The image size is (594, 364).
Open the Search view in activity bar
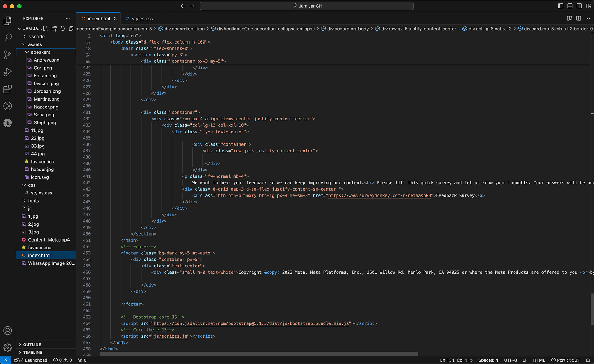pyautogui.click(x=7, y=38)
